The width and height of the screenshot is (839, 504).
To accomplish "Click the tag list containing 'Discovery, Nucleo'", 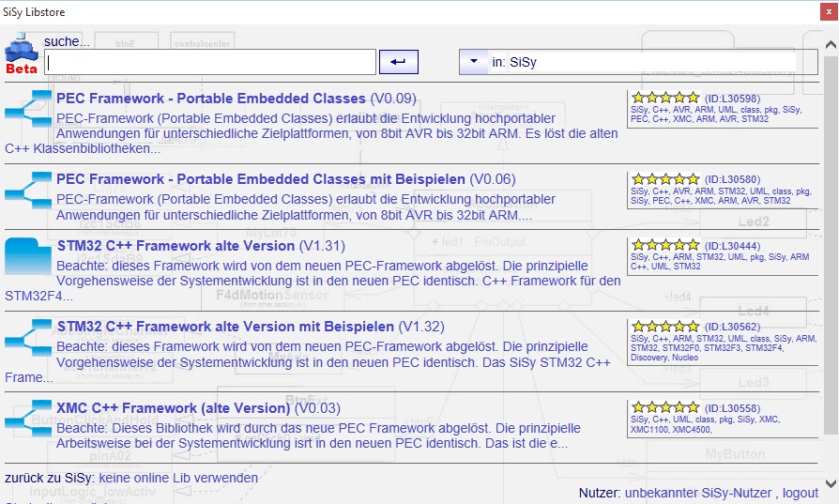I will coord(724,348).
